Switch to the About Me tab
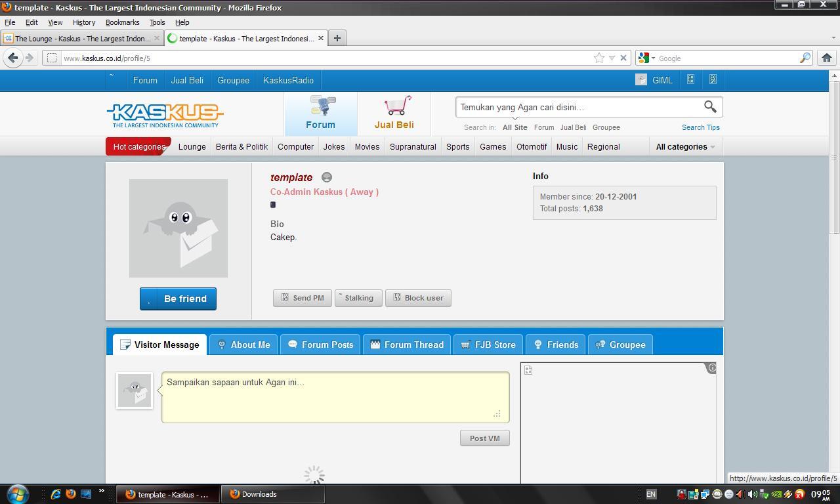The image size is (840, 504). click(x=243, y=345)
